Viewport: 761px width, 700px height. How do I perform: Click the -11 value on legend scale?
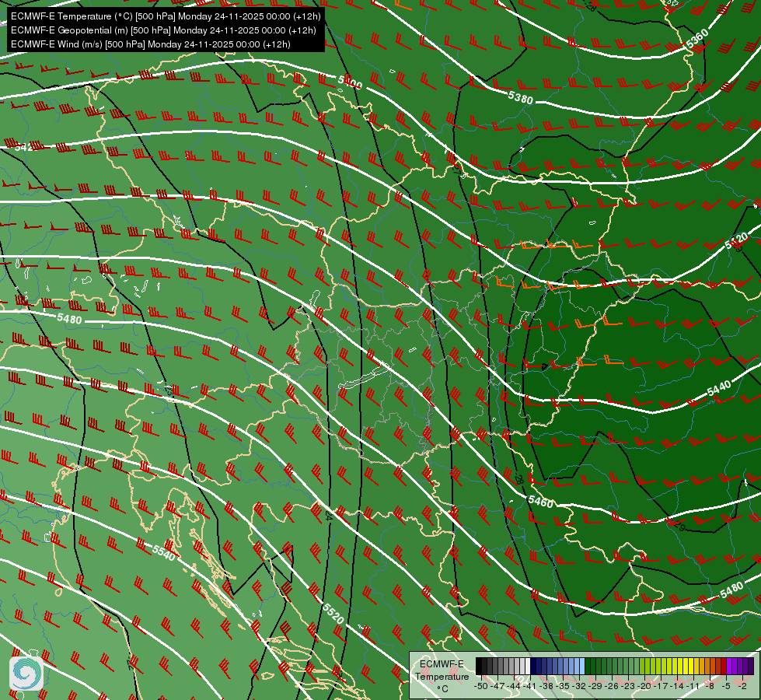pyautogui.click(x=693, y=686)
